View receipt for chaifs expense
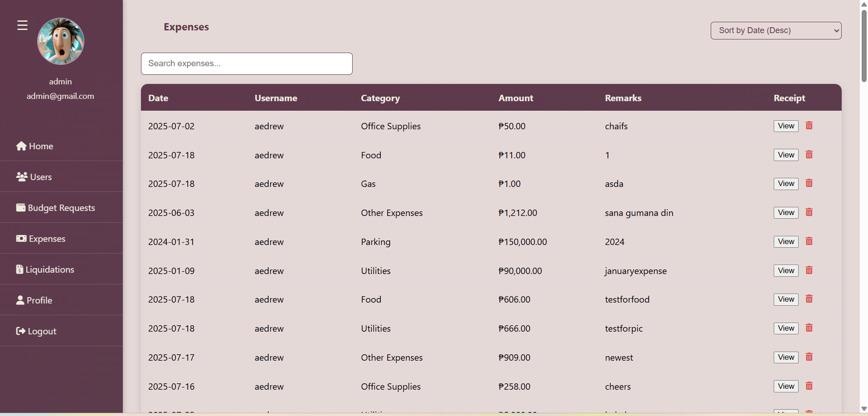This screenshot has height=416, width=868. coord(786,126)
